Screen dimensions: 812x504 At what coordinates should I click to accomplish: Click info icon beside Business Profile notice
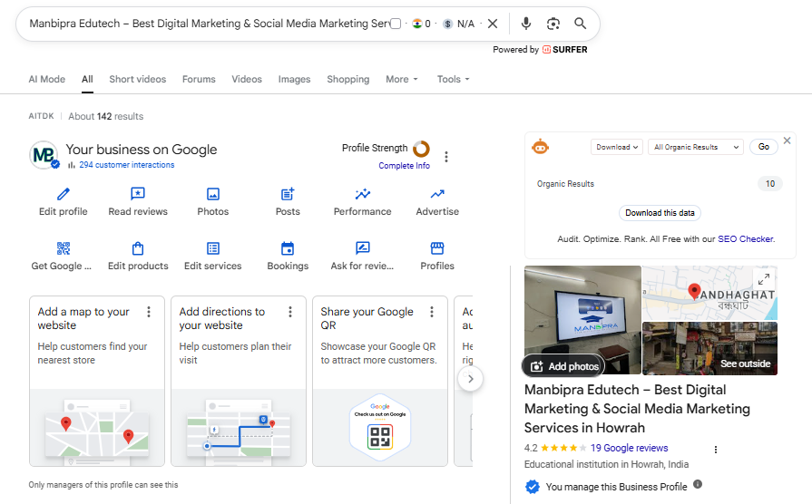tap(698, 484)
